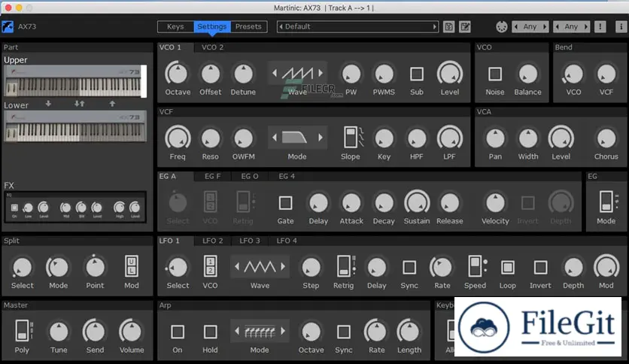
Task: Click the VCO 1 Octave knob
Action: [177, 74]
